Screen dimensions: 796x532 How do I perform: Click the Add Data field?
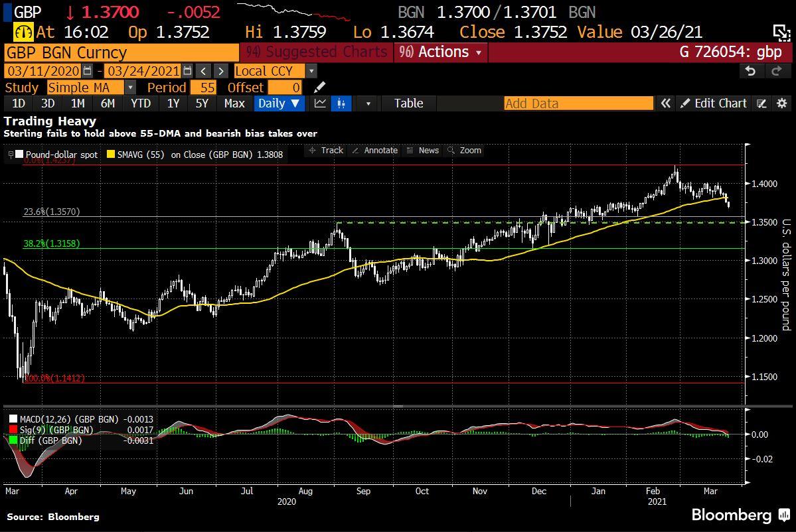[579, 103]
